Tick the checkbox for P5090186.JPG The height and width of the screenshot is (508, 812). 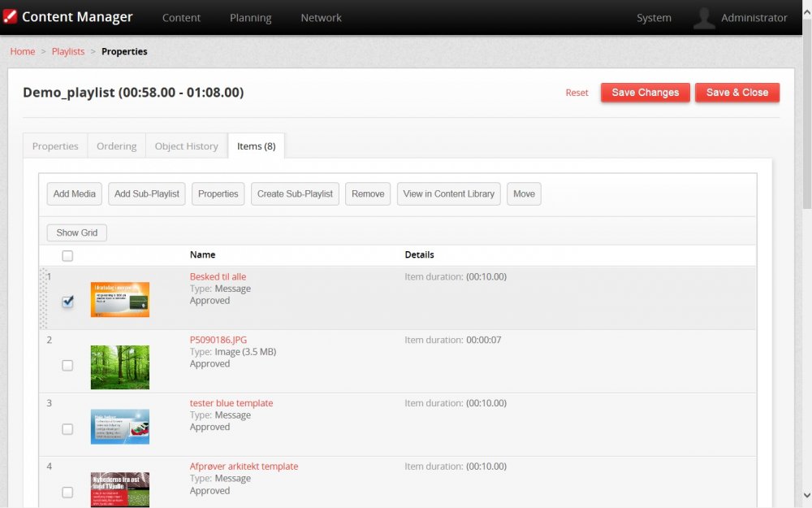tap(67, 366)
